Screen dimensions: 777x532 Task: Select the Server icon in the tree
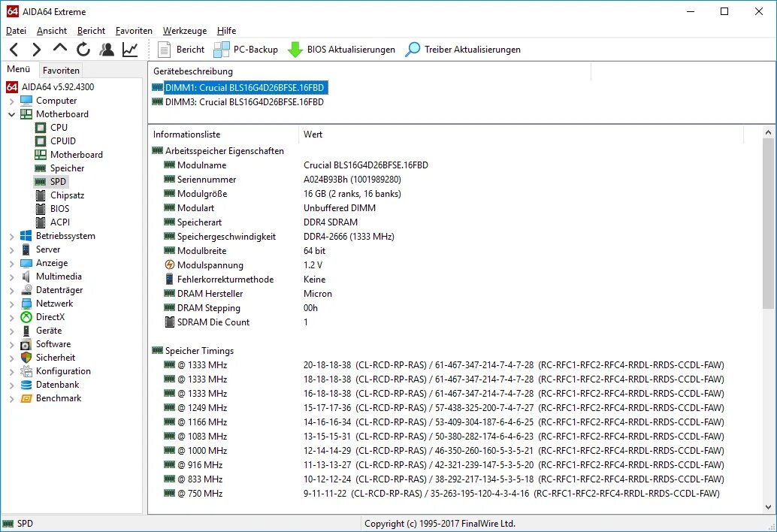(26, 249)
